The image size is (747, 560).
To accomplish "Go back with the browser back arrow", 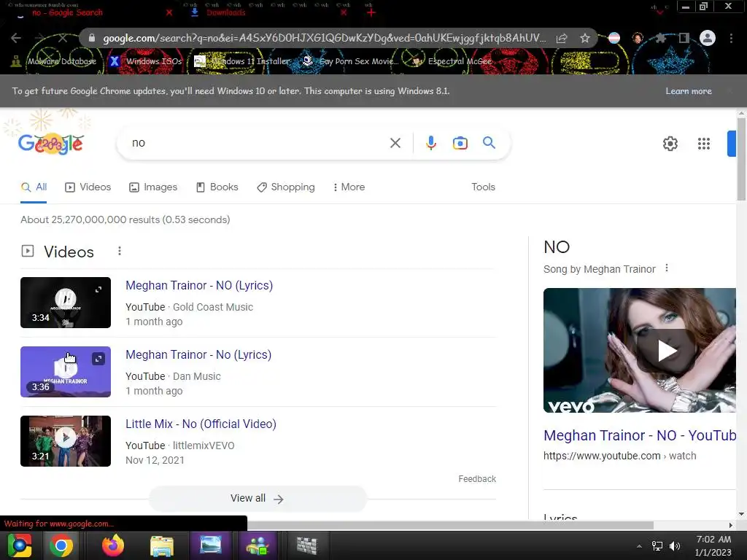I will (x=16, y=38).
